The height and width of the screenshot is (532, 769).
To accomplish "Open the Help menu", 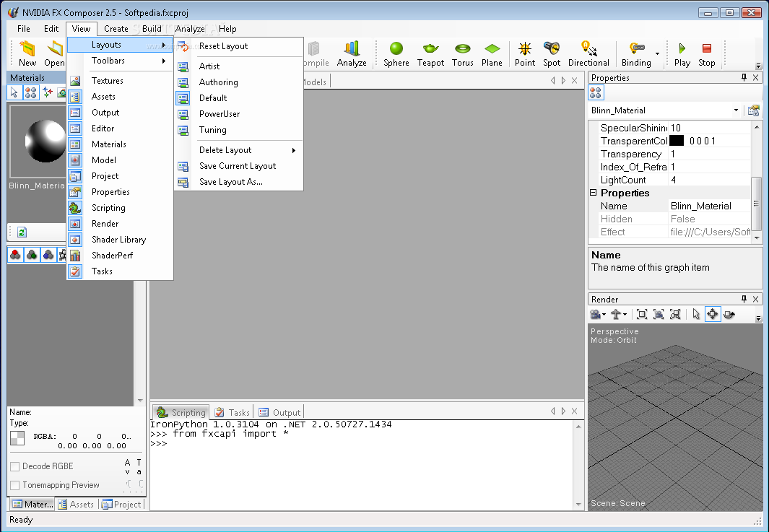I will click(x=227, y=28).
